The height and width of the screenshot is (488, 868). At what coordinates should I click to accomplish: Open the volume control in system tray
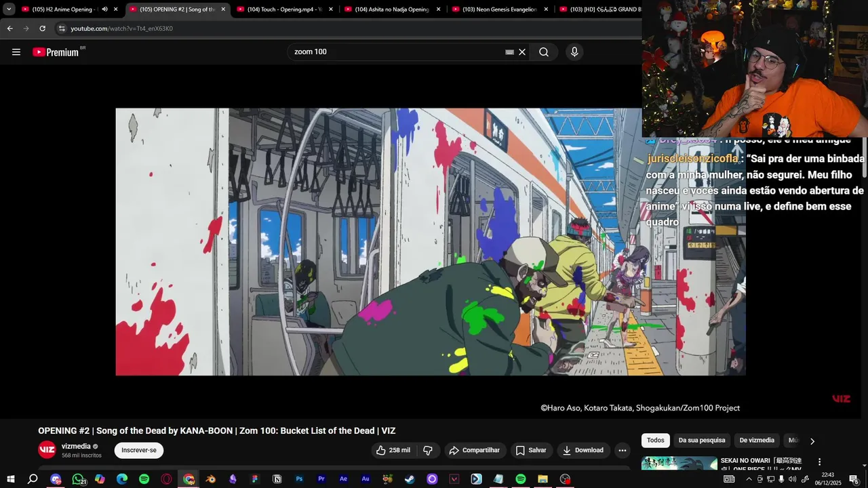(x=792, y=479)
